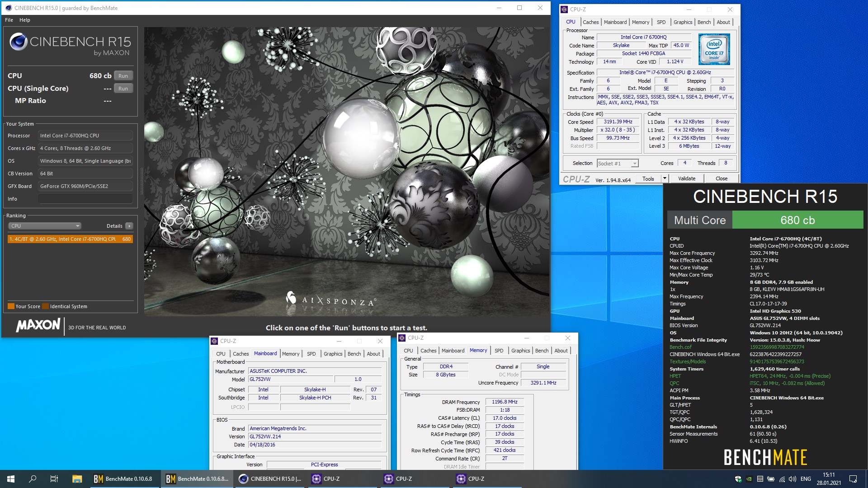Viewport: 868px width, 488px height.
Task: Click the Tools button in CPU-Z
Action: click(x=648, y=178)
